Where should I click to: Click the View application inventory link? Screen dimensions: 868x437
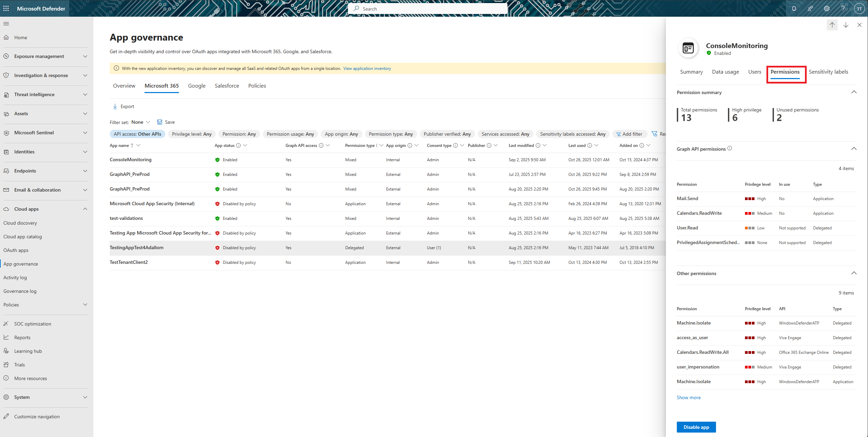367,69
